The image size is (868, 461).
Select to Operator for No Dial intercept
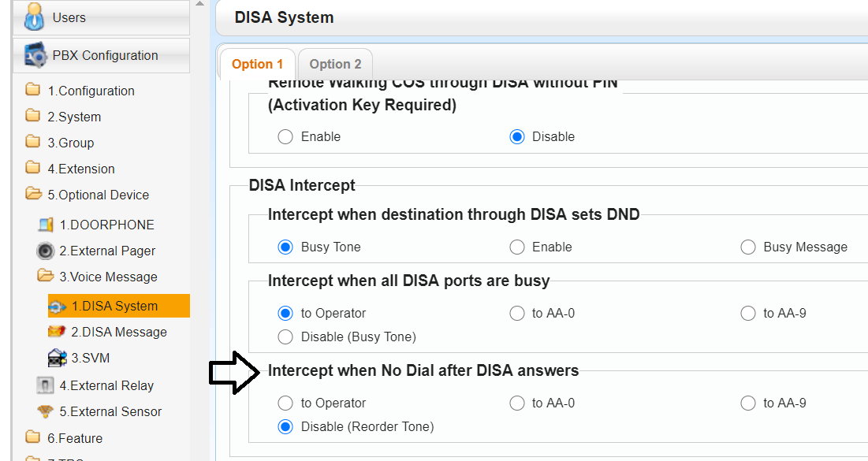[x=285, y=403]
